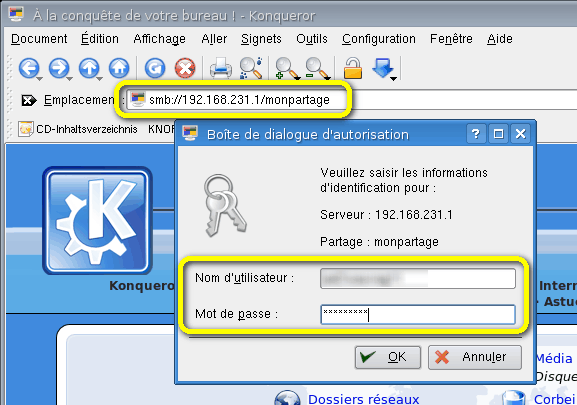Click the padlock security icon

pyautogui.click(x=353, y=68)
